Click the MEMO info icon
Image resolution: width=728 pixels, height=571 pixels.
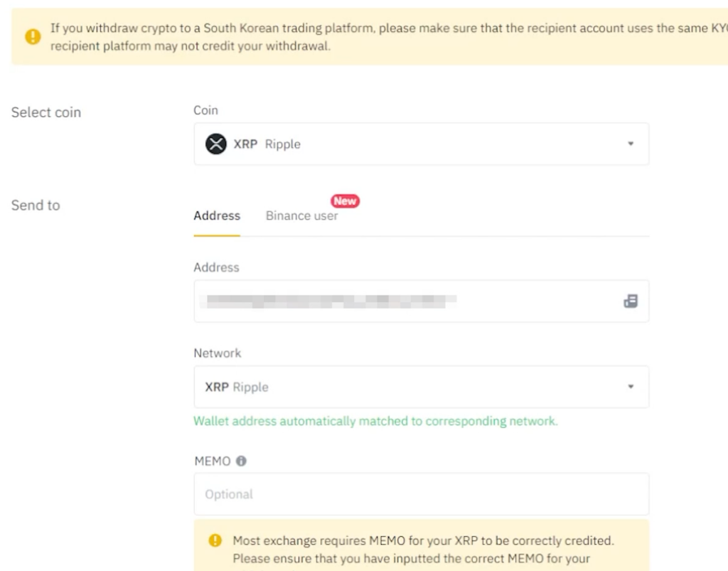tap(241, 461)
